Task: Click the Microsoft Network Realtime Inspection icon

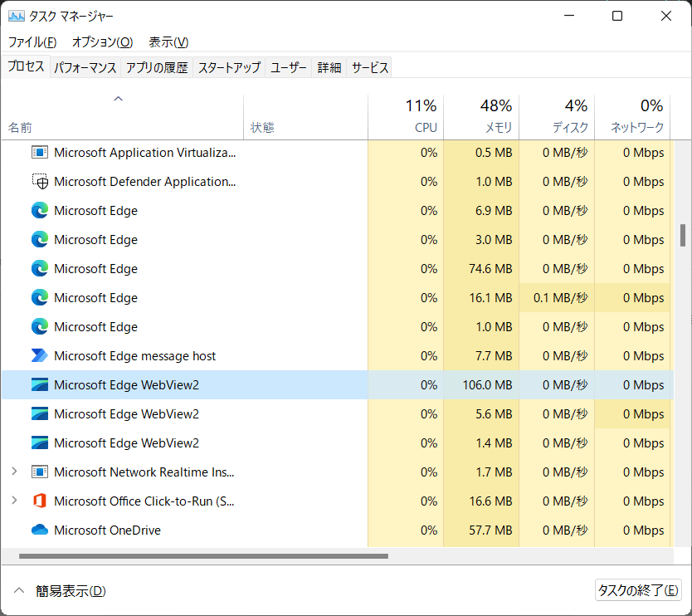Action: pos(40,472)
